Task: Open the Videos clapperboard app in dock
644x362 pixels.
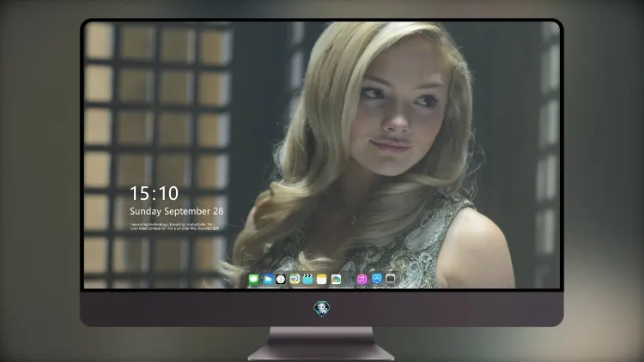Action: 307,279
